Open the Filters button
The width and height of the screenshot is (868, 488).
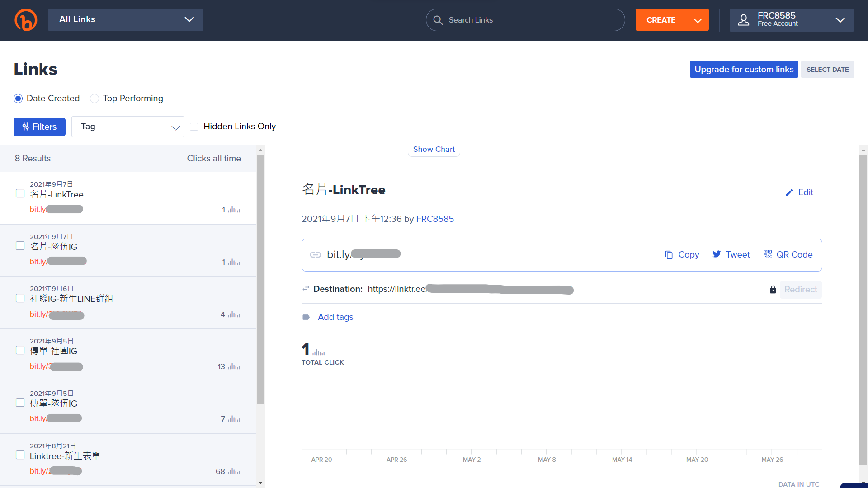click(x=39, y=127)
